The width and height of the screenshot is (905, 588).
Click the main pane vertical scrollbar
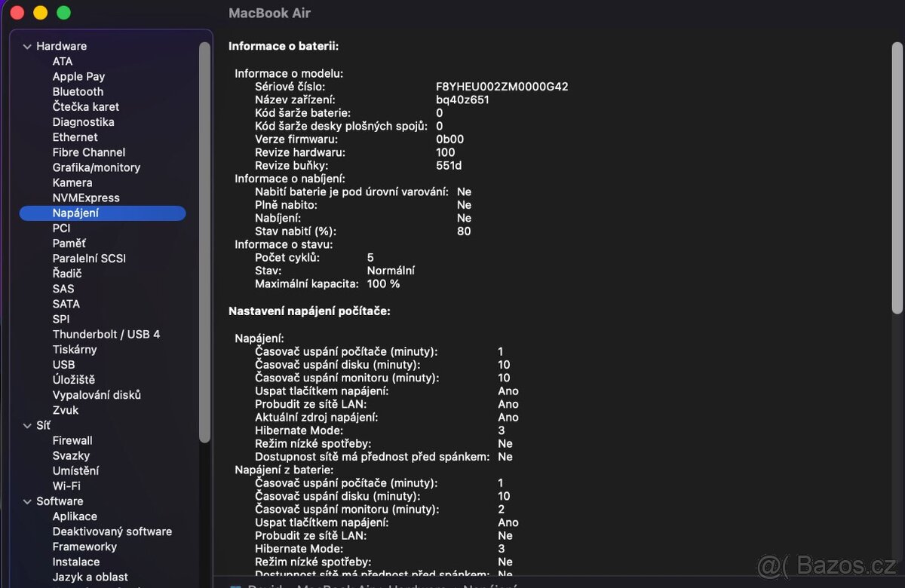tap(897, 177)
